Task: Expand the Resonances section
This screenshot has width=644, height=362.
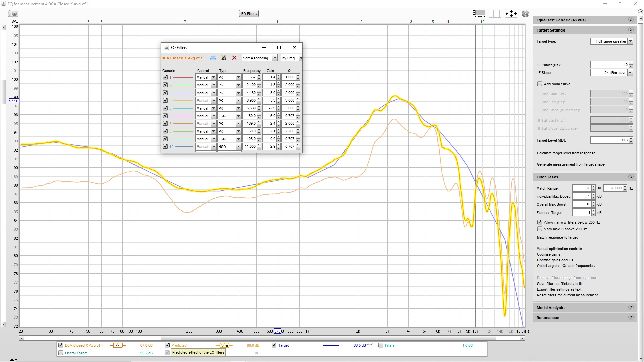Action: click(x=631, y=318)
